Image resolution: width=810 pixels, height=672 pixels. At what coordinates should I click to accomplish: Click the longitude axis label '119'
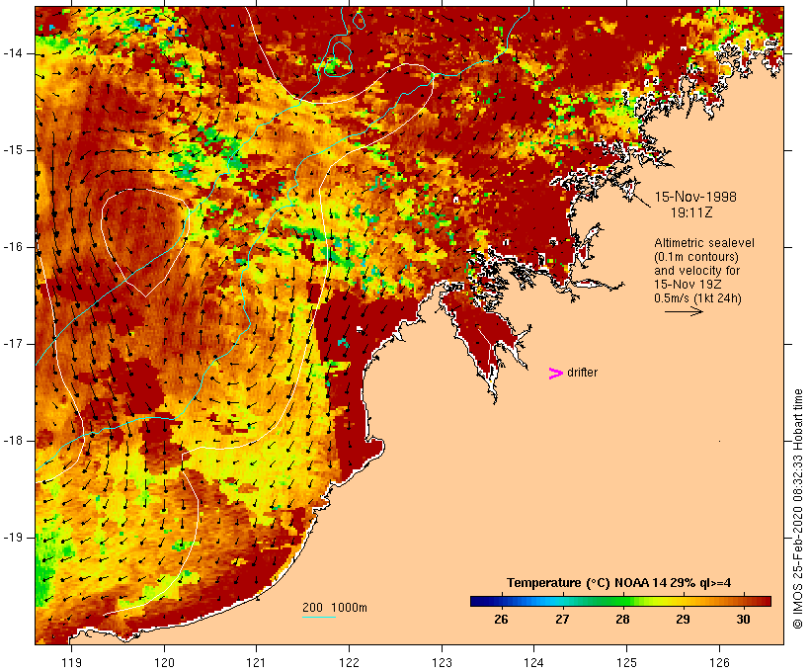(71, 662)
